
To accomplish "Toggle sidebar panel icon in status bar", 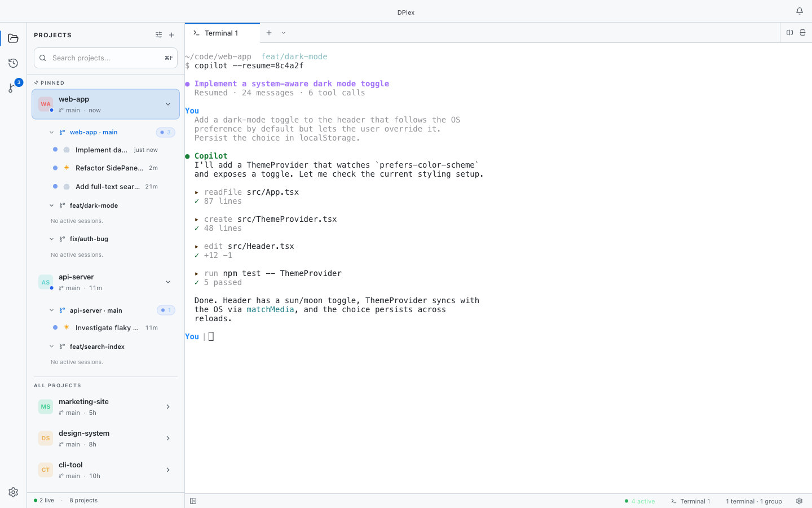I will coord(193,501).
